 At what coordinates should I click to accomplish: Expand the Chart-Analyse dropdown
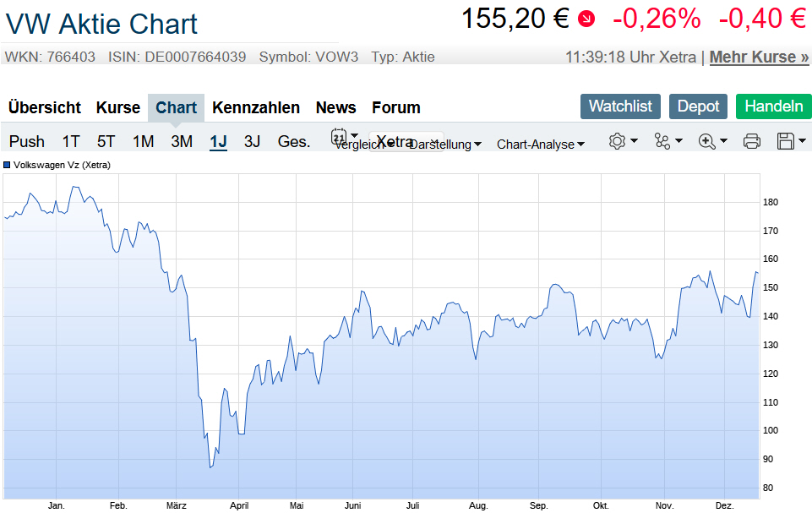[x=541, y=145]
